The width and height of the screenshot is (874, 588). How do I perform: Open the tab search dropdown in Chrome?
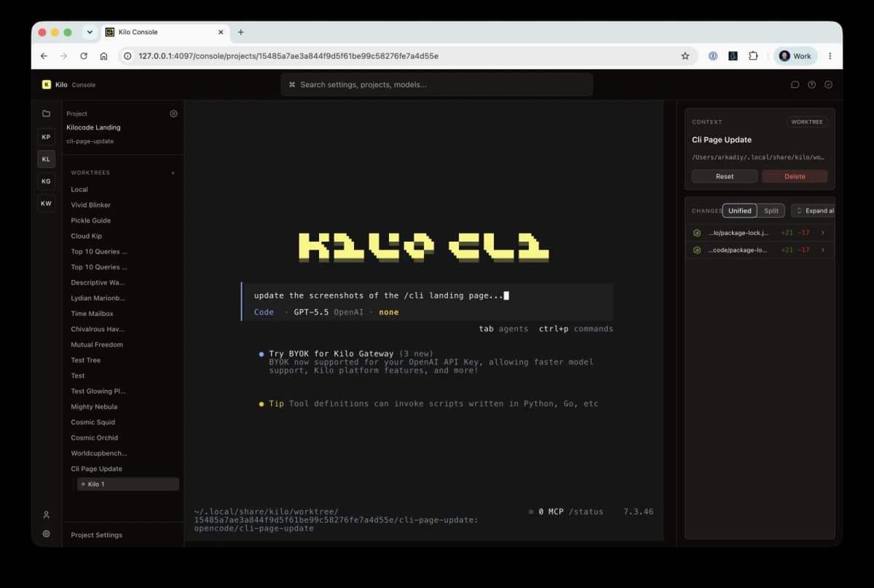pyautogui.click(x=90, y=32)
